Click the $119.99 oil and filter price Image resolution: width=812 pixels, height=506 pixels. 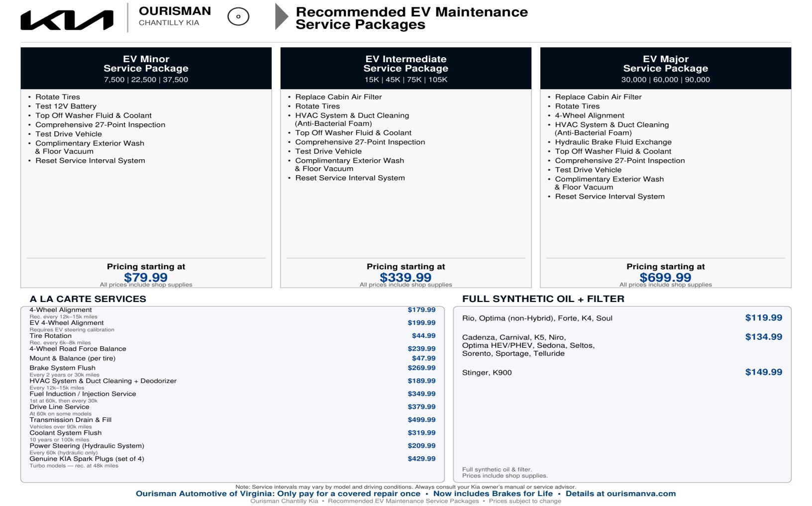coord(763,318)
